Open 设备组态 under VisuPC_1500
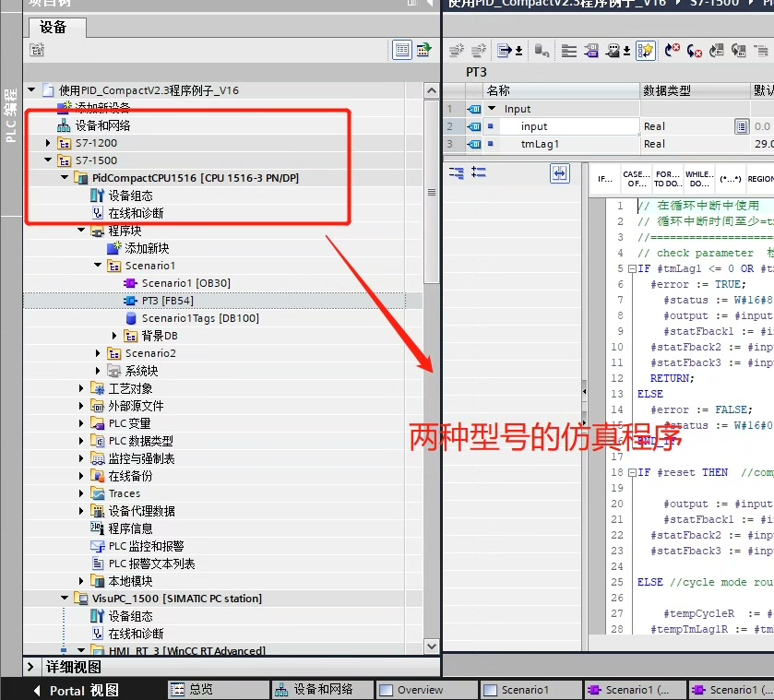This screenshot has width=774, height=700. coord(130,616)
